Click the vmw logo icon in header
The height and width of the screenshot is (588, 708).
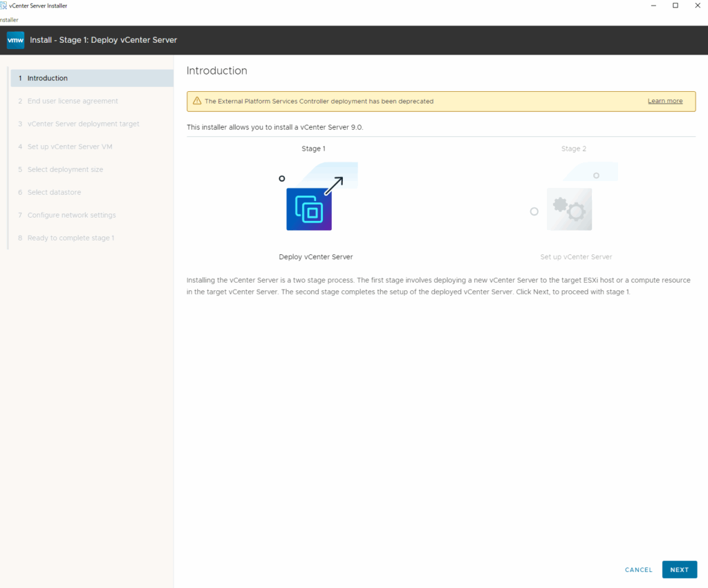pos(15,40)
